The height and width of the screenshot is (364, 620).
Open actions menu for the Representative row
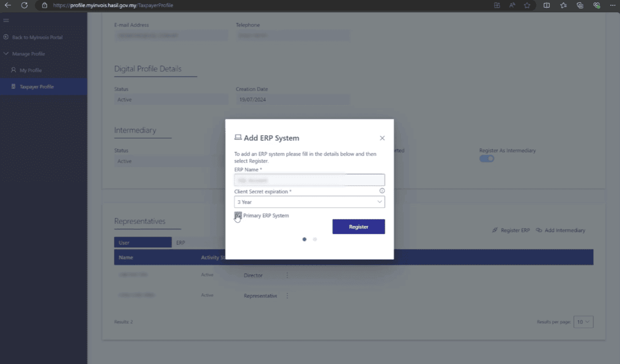click(x=287, y=295)
